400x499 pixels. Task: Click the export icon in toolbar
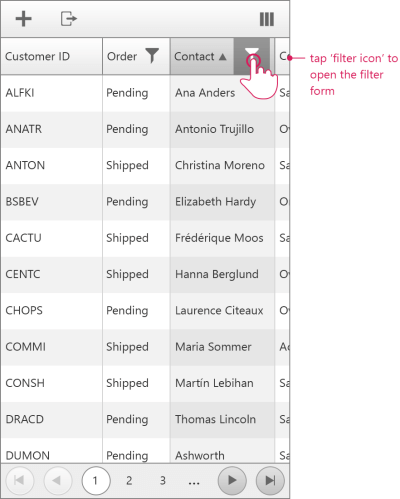tap(69, 19)
